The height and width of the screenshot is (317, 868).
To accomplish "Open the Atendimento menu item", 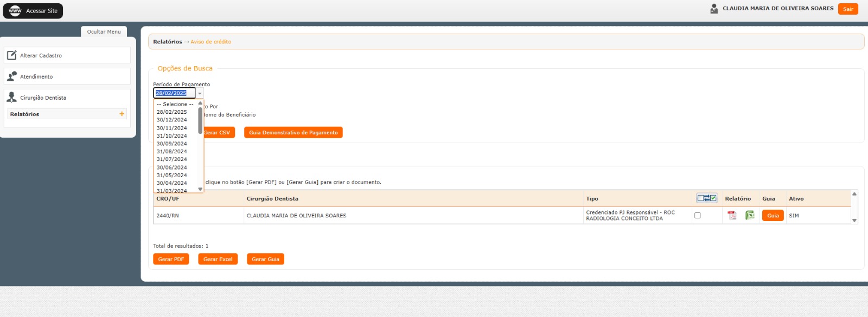I will (67, 76).
